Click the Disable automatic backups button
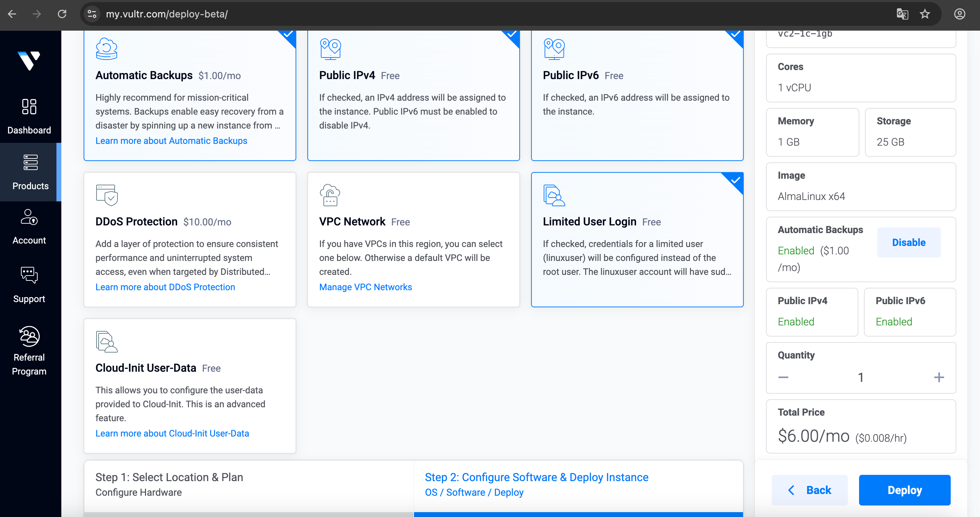The image size is (980, 517). click(x=909, y=242)
